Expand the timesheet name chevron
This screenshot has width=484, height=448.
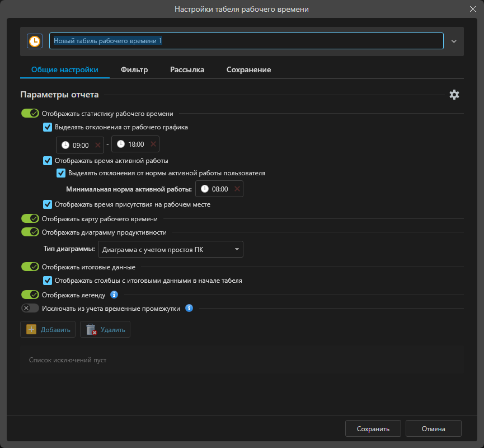tap(454, 41)
